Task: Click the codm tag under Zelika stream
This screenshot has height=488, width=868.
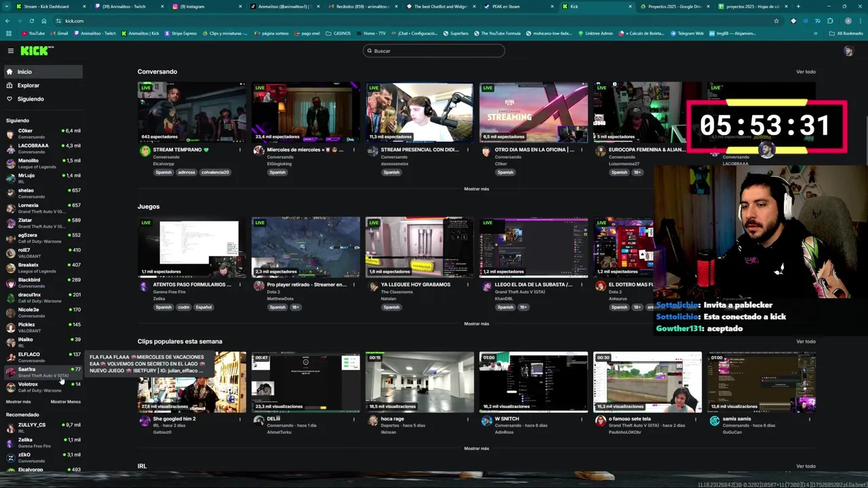Action: [184, 307]
